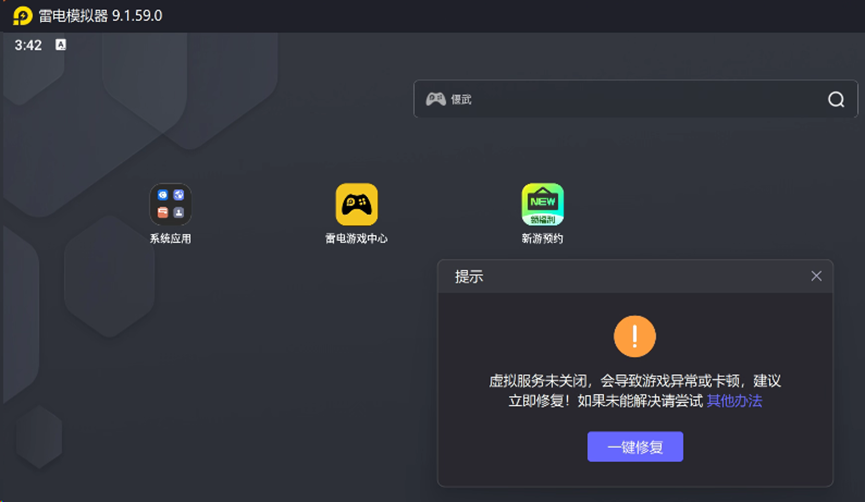Click the orange warning exclamation icon
This screenshot has height=502, width=865.
tap(634, 336)
